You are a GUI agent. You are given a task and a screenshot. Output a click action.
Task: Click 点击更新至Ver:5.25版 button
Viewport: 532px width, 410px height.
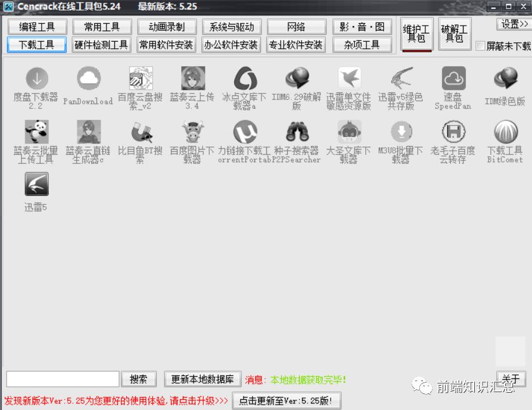point(287,401)
